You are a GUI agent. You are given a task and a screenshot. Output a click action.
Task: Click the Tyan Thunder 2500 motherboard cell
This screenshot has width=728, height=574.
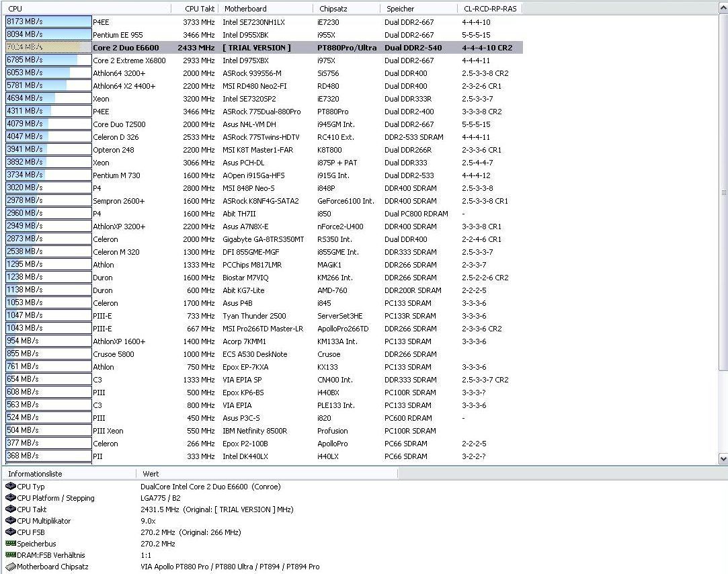pos(254,316)
